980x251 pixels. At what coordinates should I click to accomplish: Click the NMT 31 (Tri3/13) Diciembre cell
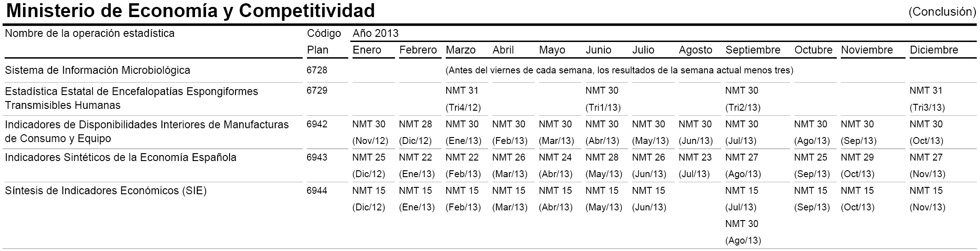pyautogui.click(x=927, y=99)
